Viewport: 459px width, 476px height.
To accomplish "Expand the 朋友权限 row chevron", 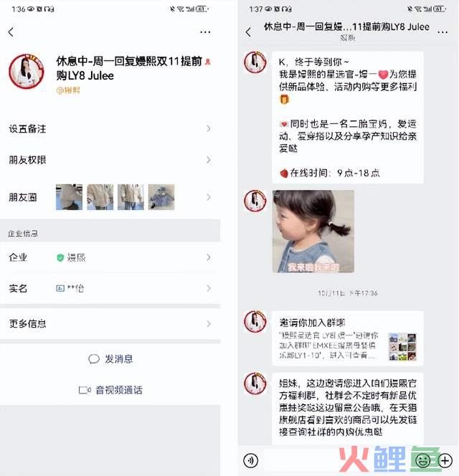I will click(x=209, y=160).
